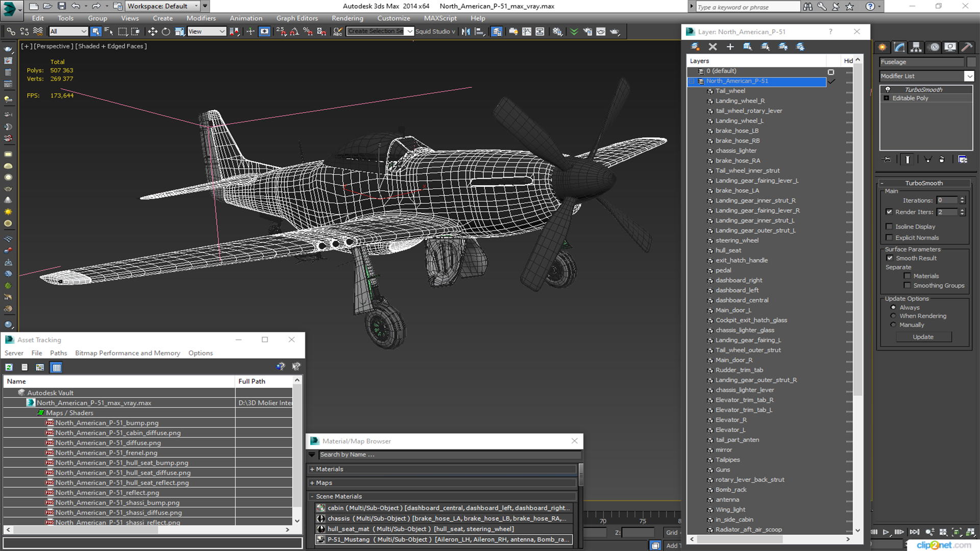Click the Iterations spinner arrows

tap(962, 201)
